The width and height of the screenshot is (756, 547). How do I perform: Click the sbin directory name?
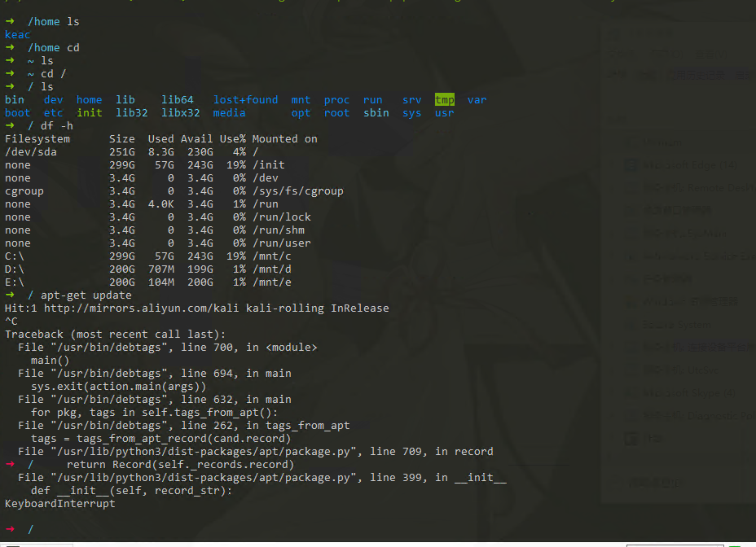[376, 113]
